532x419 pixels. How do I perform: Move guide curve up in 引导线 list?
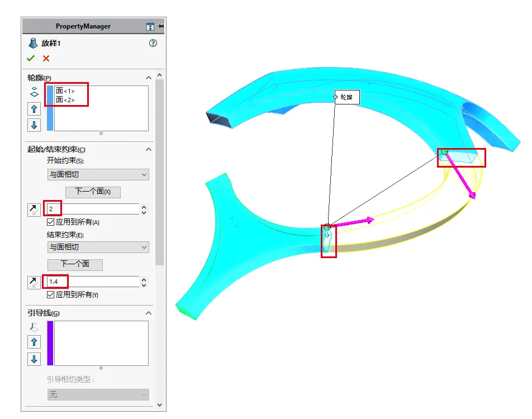(34, 342)
